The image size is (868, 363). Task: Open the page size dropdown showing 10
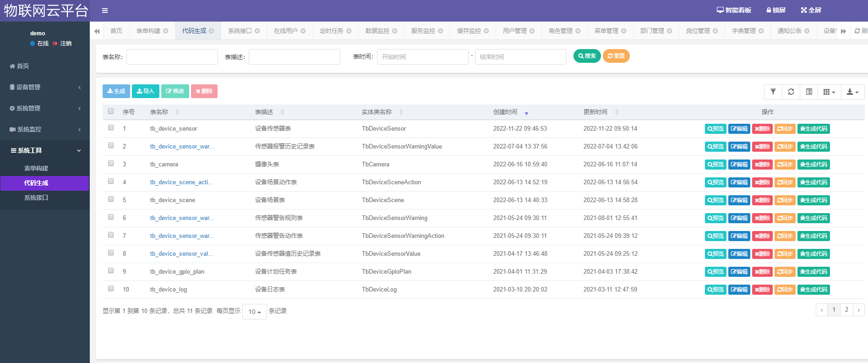pos(254,312)
